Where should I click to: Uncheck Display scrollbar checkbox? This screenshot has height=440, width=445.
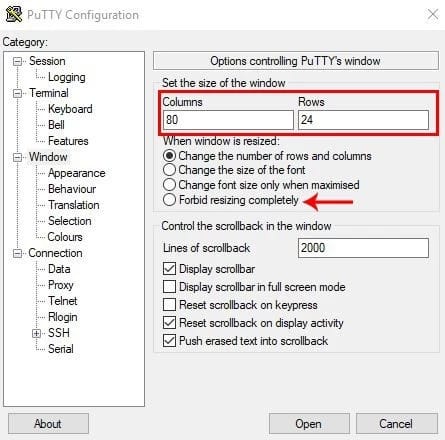coord(169,269)
